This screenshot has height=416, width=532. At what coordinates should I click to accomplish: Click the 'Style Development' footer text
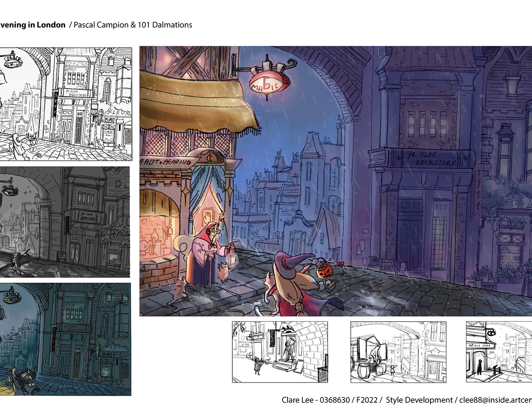[x=419, y=400]
